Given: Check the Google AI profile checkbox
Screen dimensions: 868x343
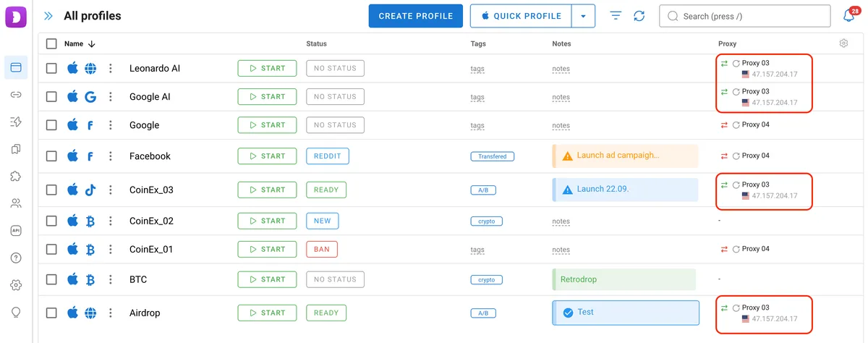Looking at the screenshot, I should (51, 97).
